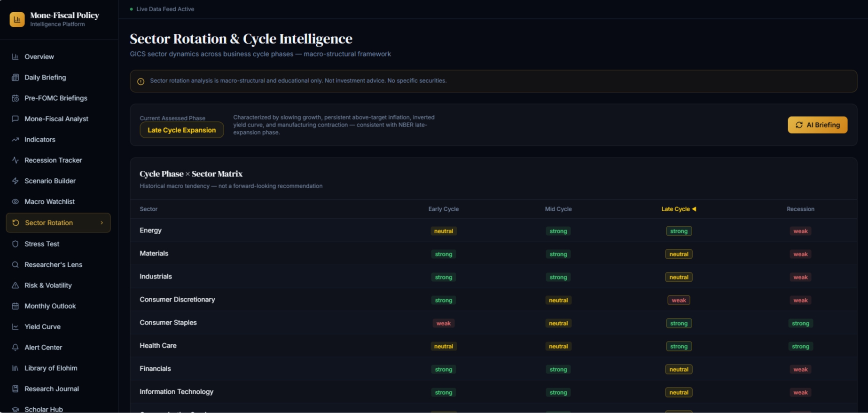This screenshot has width=868, height=413.
Task: Click Information Technology's Mid Cycle strong badge
Action: [x=558, y=392]
